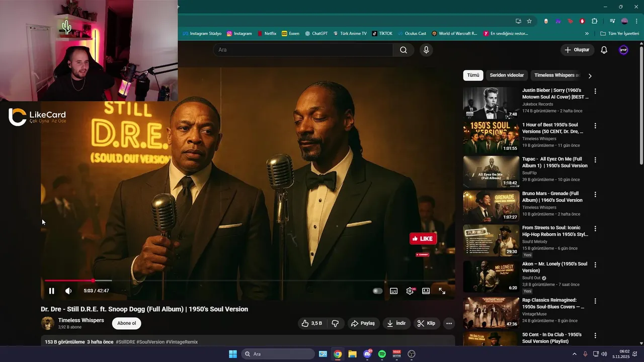
Task: Mute the video volume
Action: point(68,291)
